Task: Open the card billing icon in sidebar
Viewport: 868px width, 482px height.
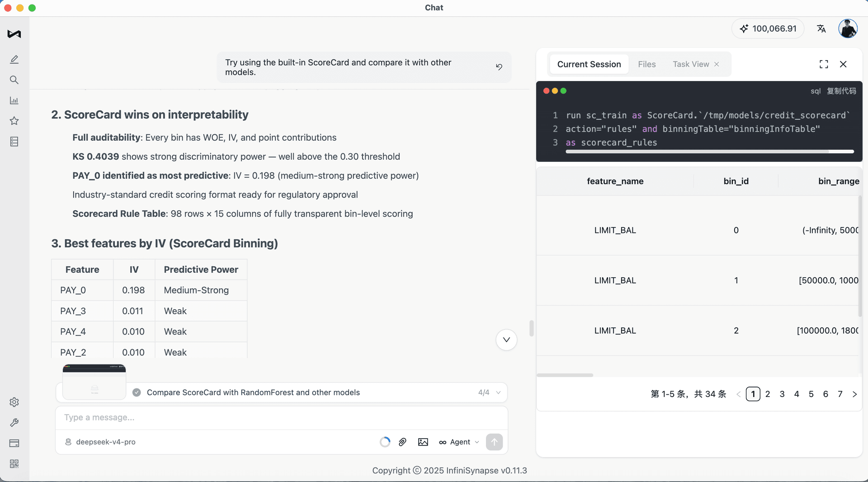Action: click(14, 443)
